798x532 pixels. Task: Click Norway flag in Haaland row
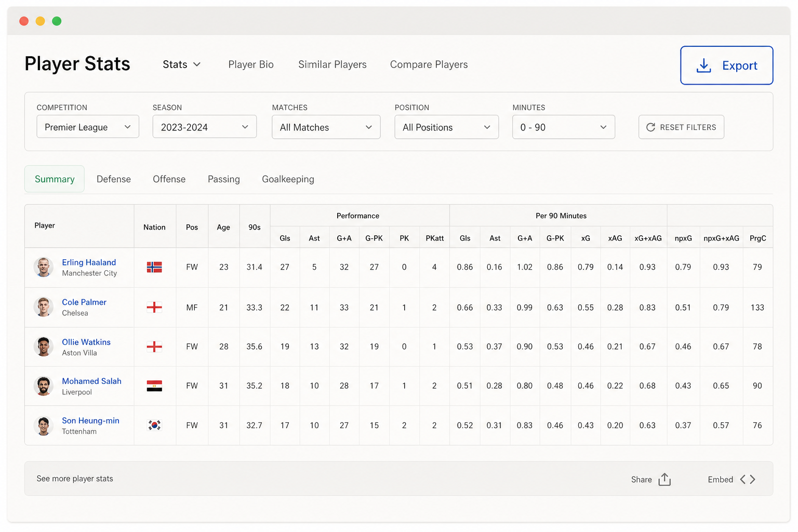pos(154,267)
